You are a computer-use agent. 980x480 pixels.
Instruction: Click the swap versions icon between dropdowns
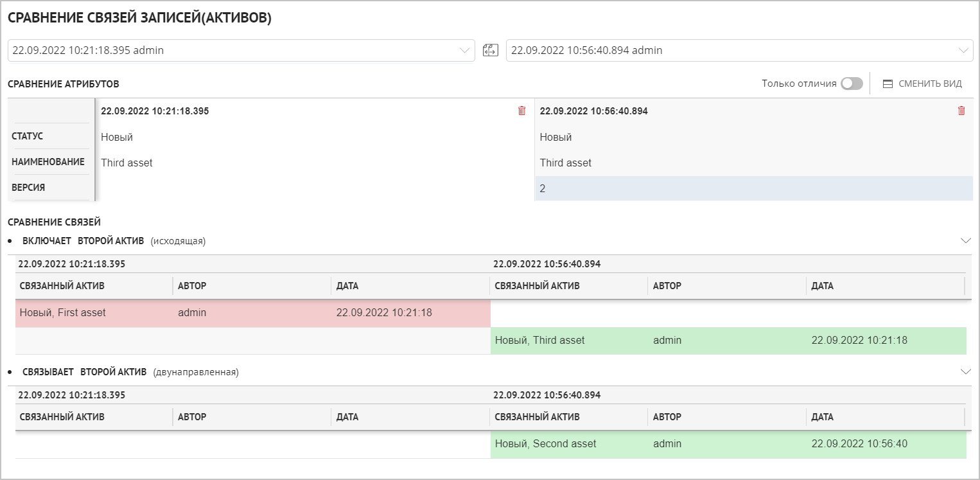point(491,50)
